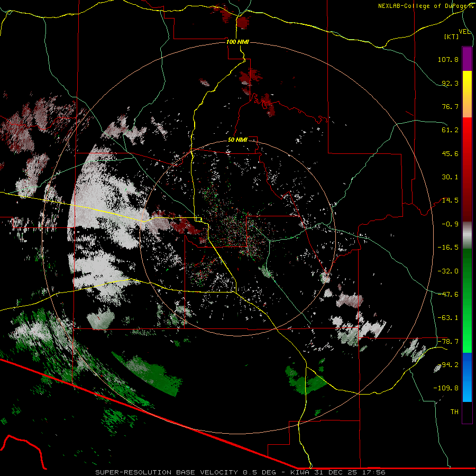Click the yellow-orange segment of the color bar

click(467, 94)
